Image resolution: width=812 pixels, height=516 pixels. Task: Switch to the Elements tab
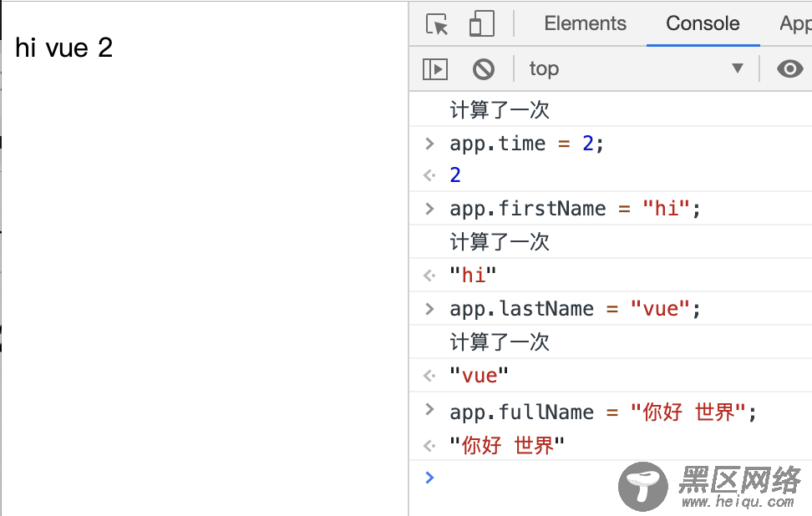tap(585, 23)
